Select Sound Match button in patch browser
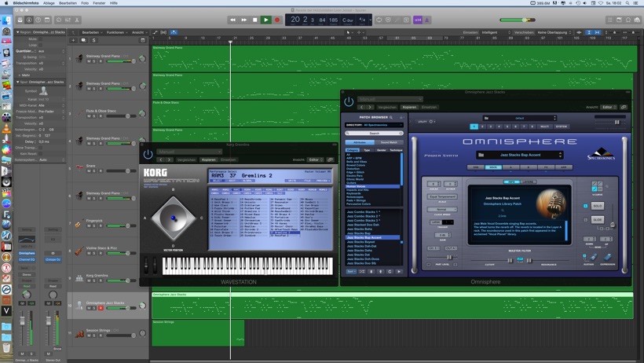Viewport: 644px width, 363px height. point(389,142)
